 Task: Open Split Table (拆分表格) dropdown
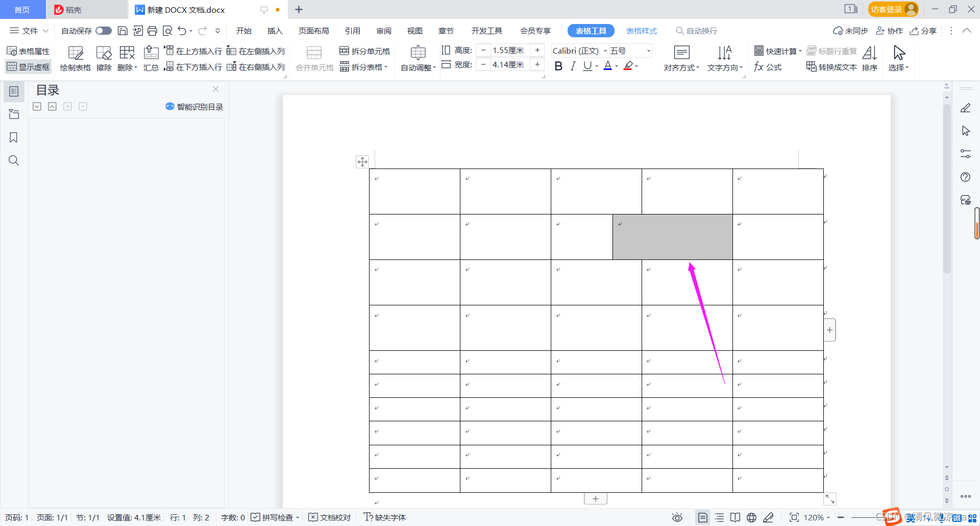point(364,67)
